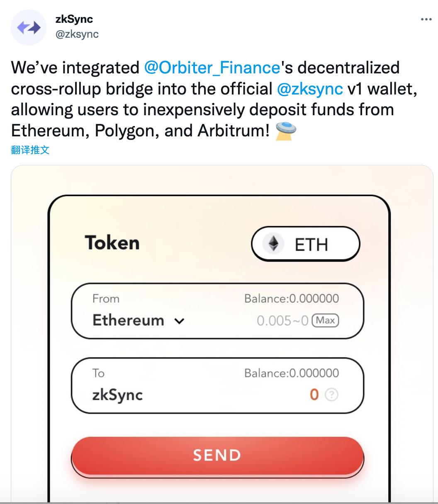Click the circled Max icon button

click(325, 321)
